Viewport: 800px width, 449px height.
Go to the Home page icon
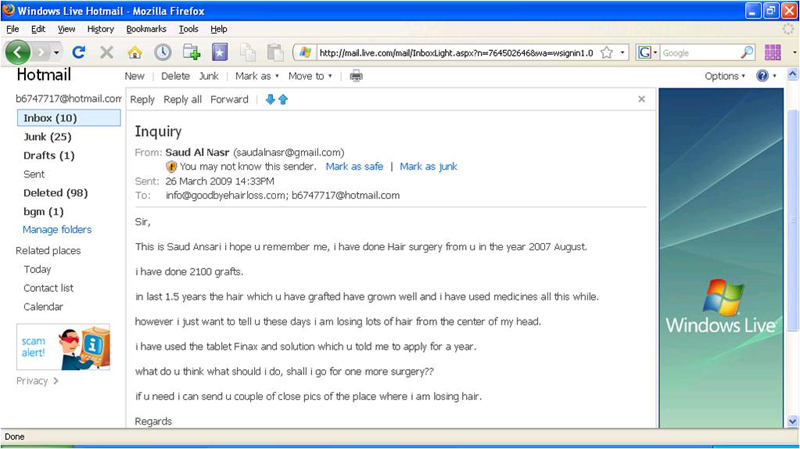point(135,52)
